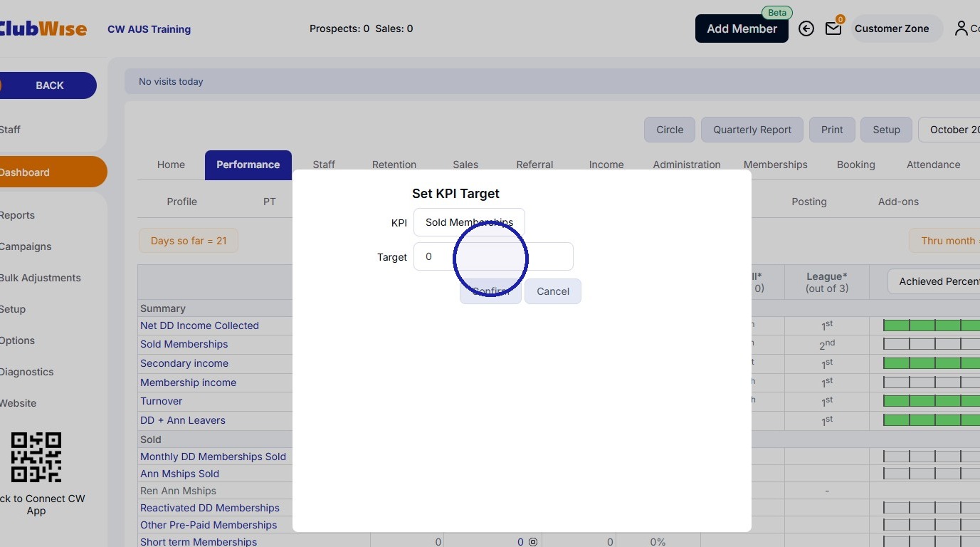
Task: Switch to the Booking tab
Action: pos(856,165)
